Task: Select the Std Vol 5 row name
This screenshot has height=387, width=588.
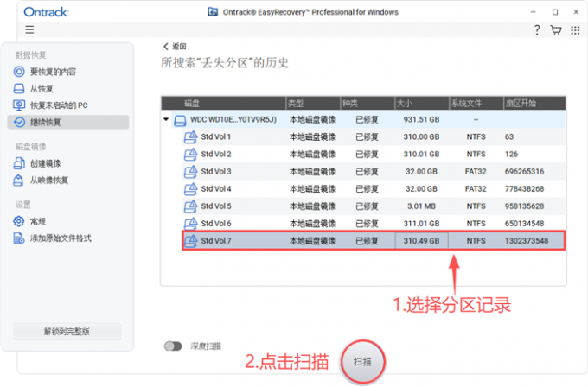Action: pos(216,206)
